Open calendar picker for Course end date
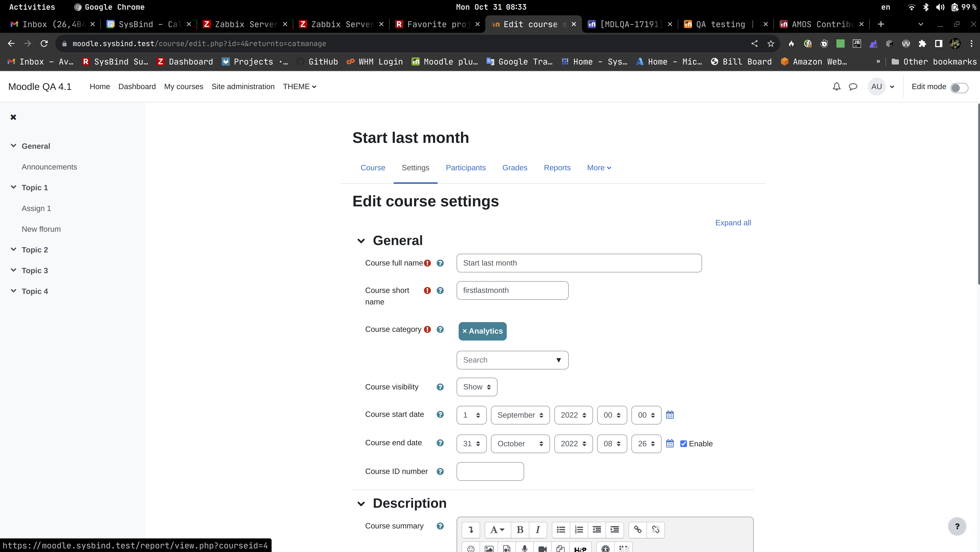Image resolution: width=980 pixels, height=552 pixels. [670, 443]
